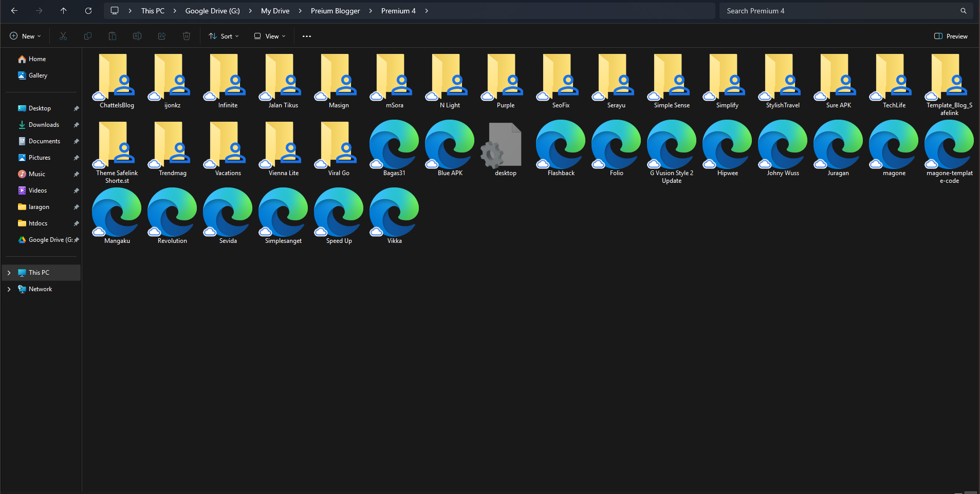Open the See more three-dots menu
This screenshot has height=494, width=980.
pos(307,36)
